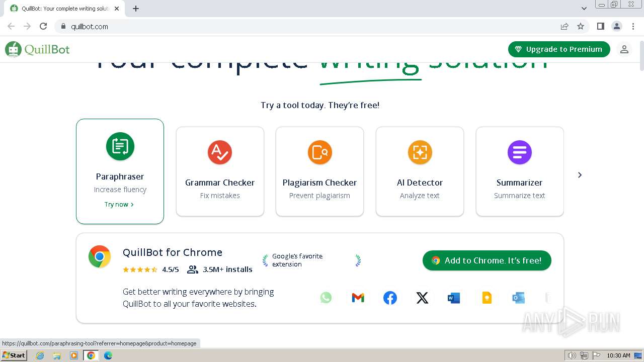Click the Gmail icon
Image resolution: width=644 pixels, height=362 pixels.
358,298
